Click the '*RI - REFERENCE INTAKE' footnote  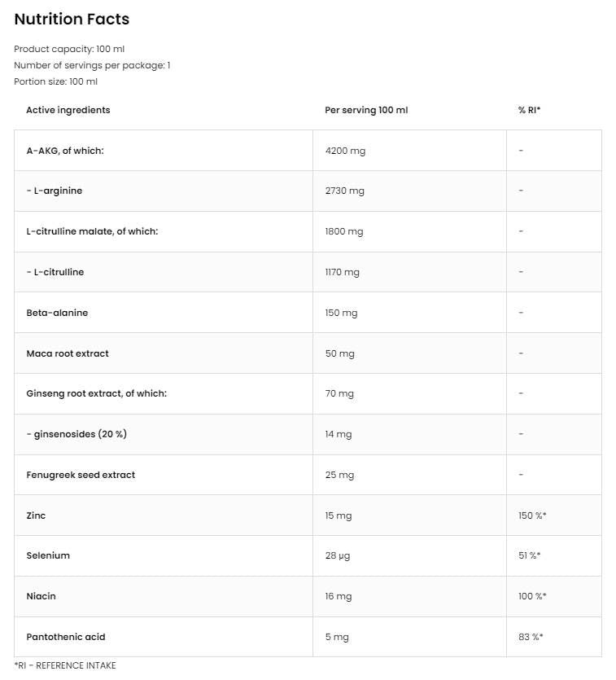pyautogui.click(x=65, y=665)
